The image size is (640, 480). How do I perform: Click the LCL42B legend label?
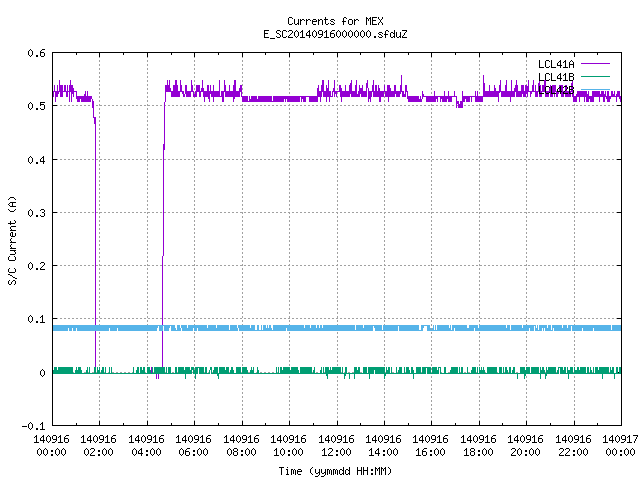(556, 90)
